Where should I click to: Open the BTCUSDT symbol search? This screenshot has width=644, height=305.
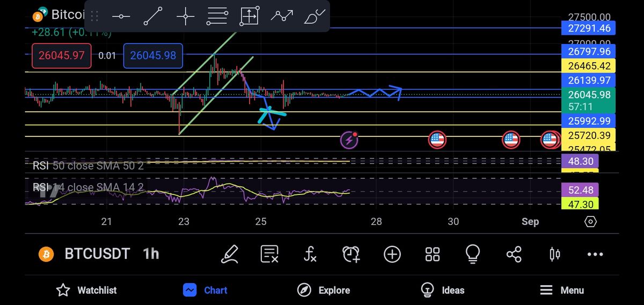tap(97, 254)
